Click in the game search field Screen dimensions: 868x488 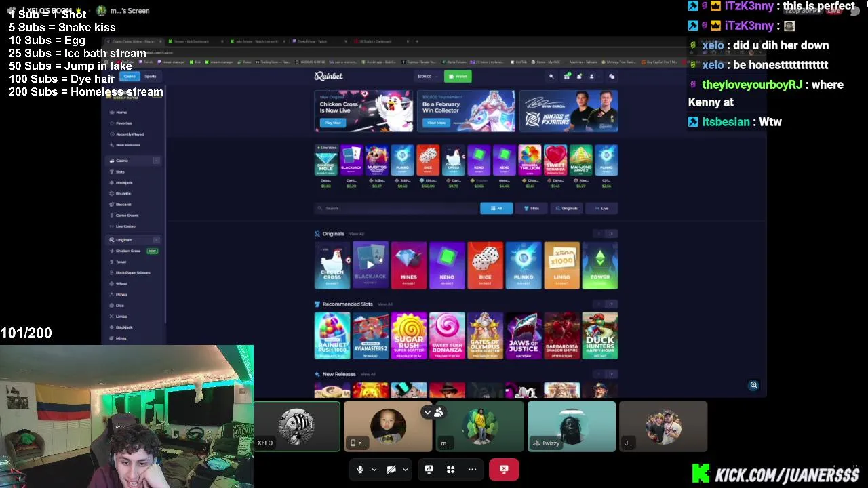(395, 208)
